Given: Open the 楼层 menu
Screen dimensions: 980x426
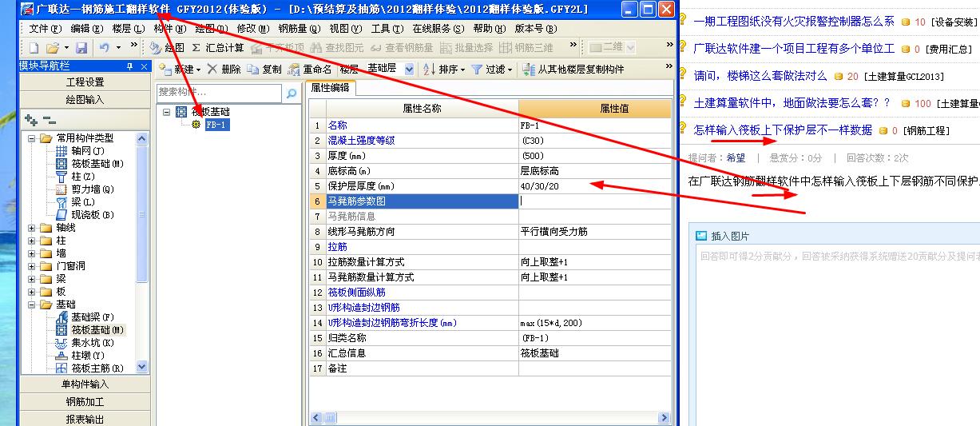Looking at the screenshot, I should pos(129,28).
